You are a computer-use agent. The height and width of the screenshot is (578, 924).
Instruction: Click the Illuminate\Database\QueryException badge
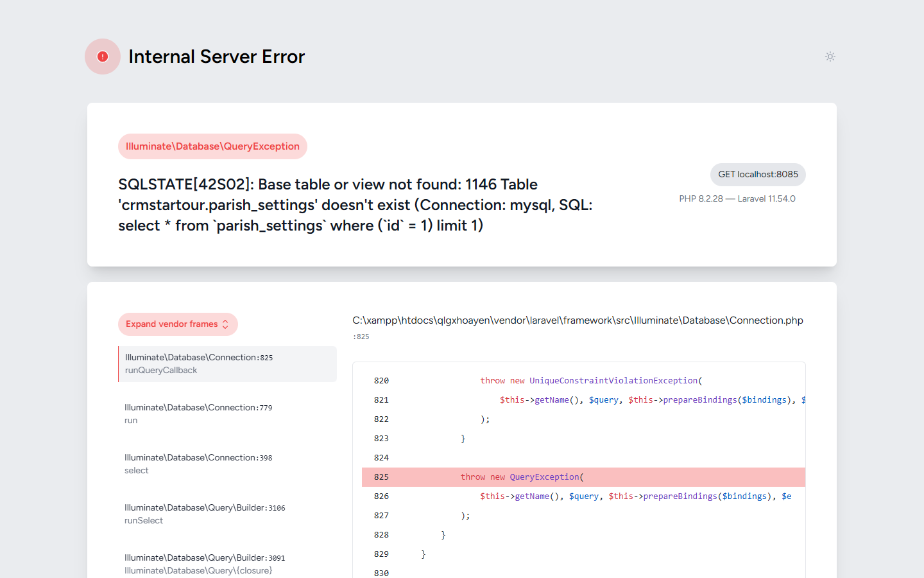coord(212,146)
